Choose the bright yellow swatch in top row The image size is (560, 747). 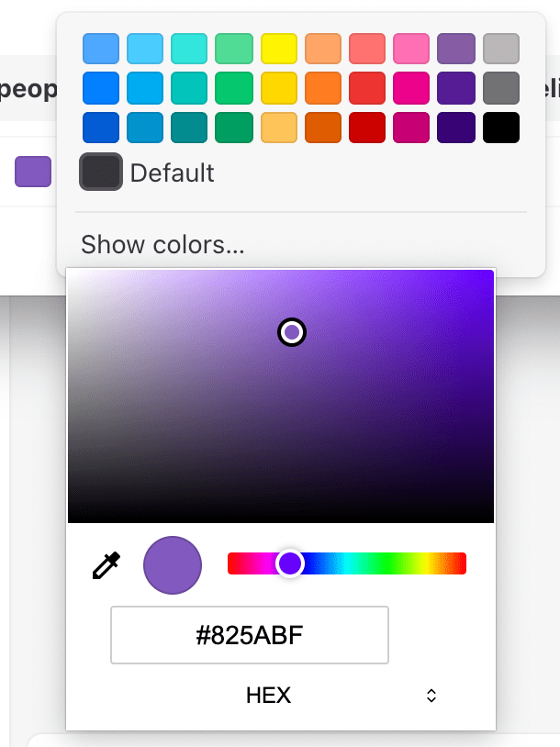click(278, 48)
